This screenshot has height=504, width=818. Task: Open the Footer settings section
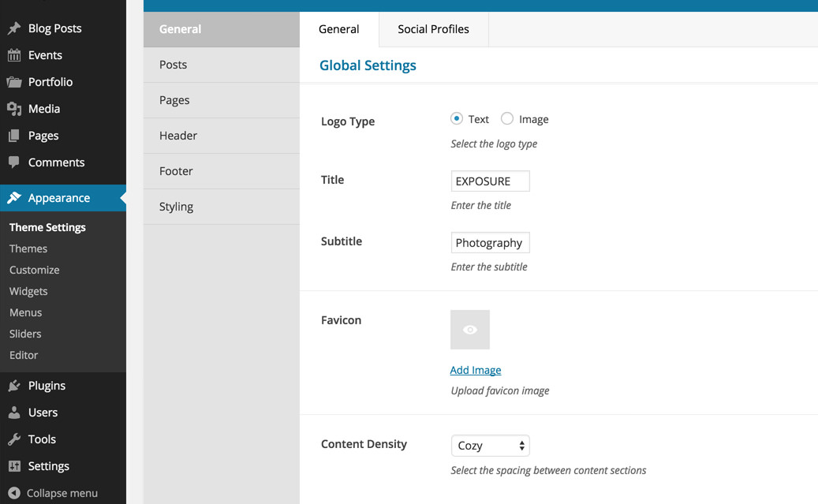coord(222,171)
